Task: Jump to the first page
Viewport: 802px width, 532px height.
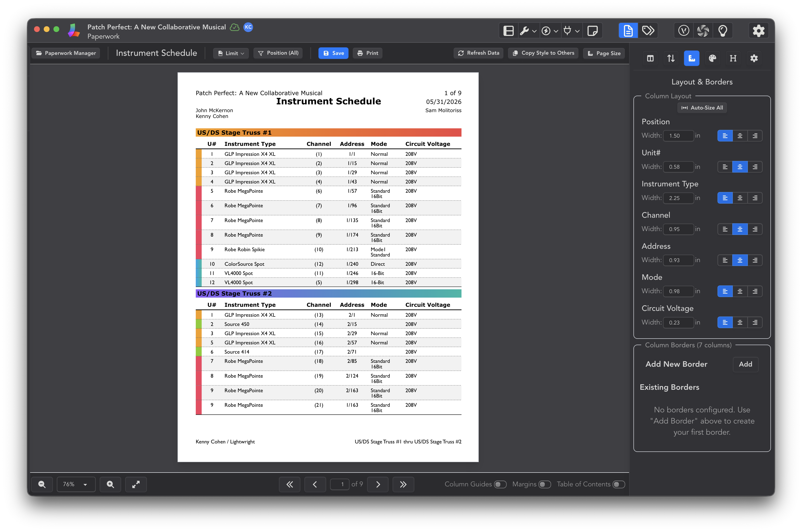Action: [290, 484]
